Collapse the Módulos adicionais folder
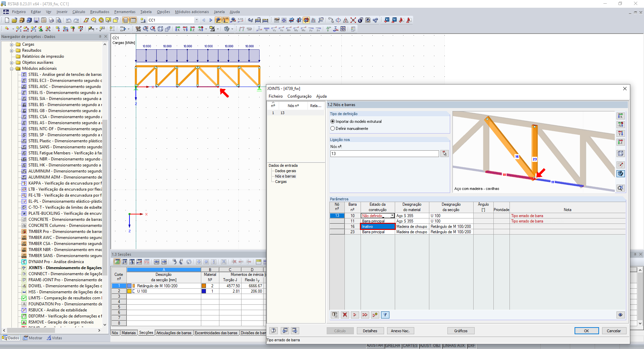644x349 pixels. (12, 68)
